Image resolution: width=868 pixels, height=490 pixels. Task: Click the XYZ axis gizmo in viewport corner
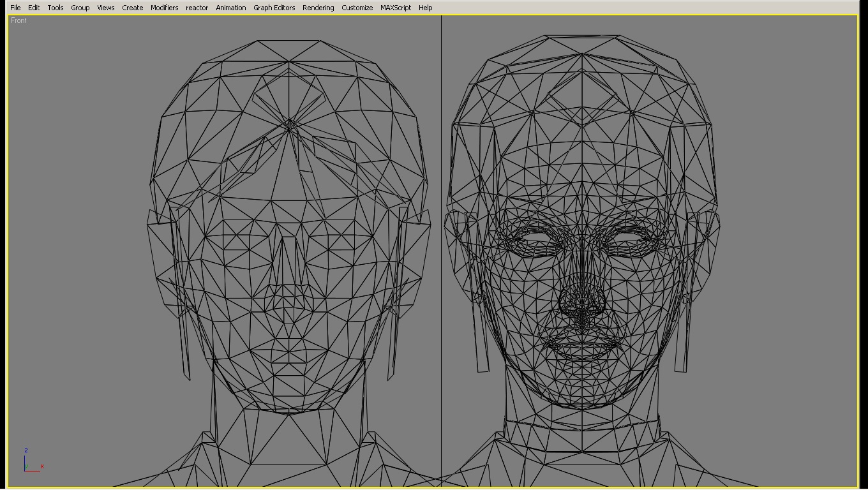pos(33,460)
